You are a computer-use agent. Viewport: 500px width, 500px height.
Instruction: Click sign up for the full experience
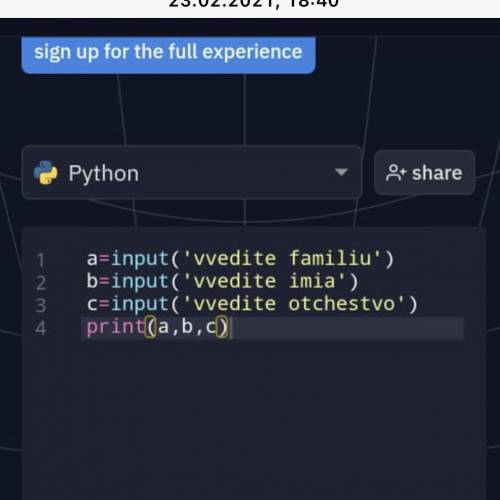pyautogui.click(x=168, y=53)
